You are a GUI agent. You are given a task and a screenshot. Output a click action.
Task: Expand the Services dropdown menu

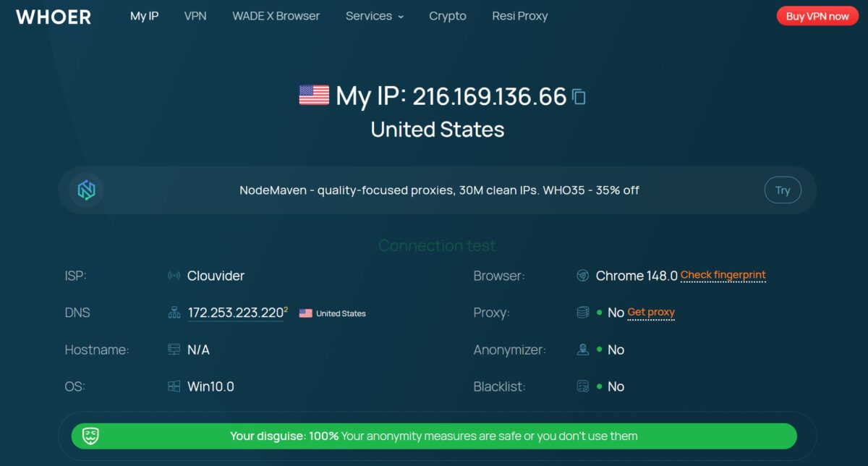[x=375, y=16]
